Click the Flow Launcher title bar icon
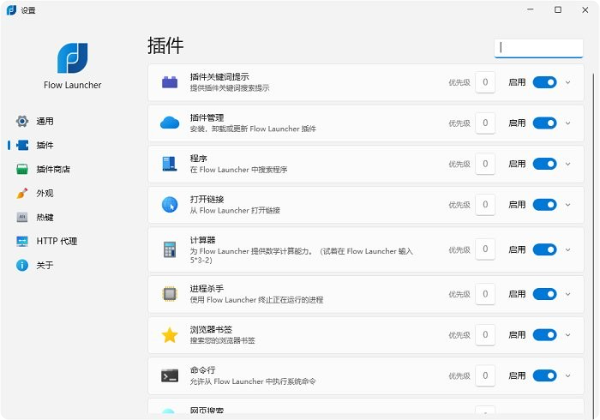 (11, 10)
